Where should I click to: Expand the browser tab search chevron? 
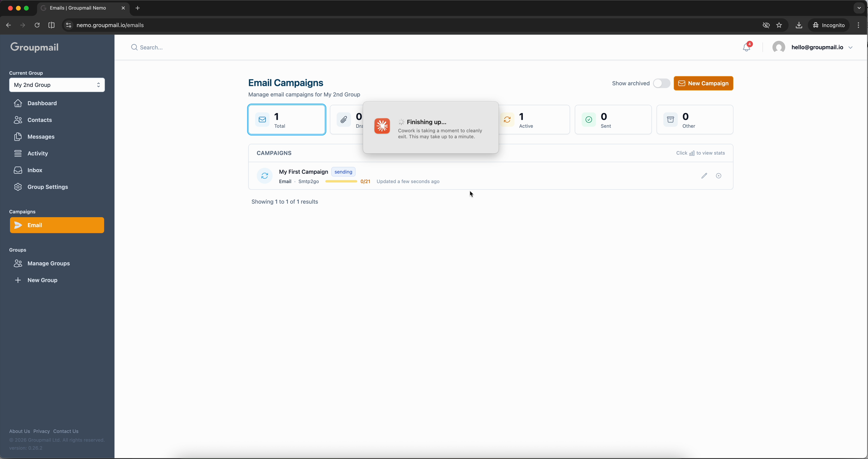click(x=859, y=8)
